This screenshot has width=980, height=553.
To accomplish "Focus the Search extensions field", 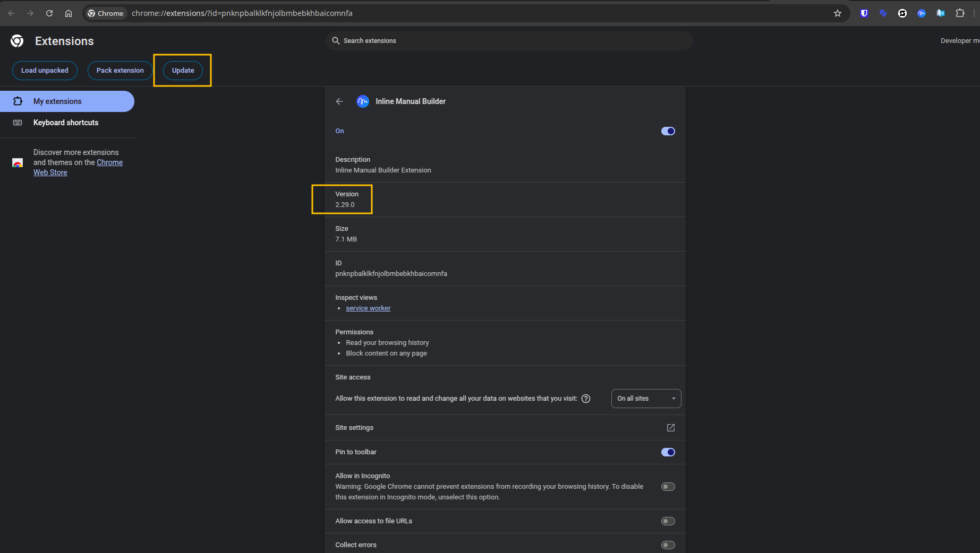I will coord(509,41).
